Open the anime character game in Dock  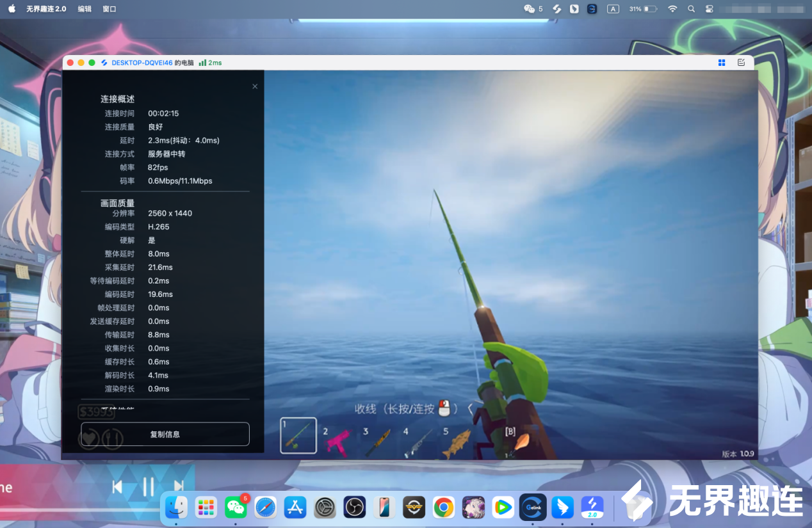[x=473, y=508]
